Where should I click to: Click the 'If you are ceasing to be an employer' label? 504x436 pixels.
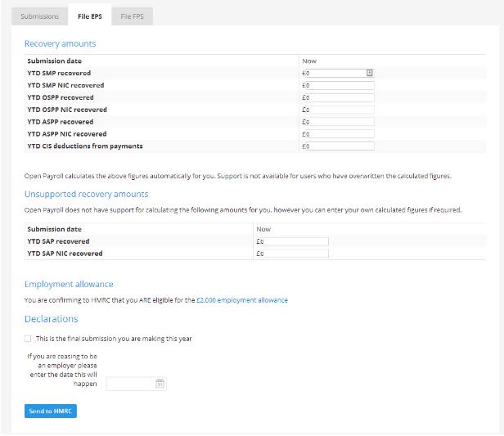coord(62,370)
